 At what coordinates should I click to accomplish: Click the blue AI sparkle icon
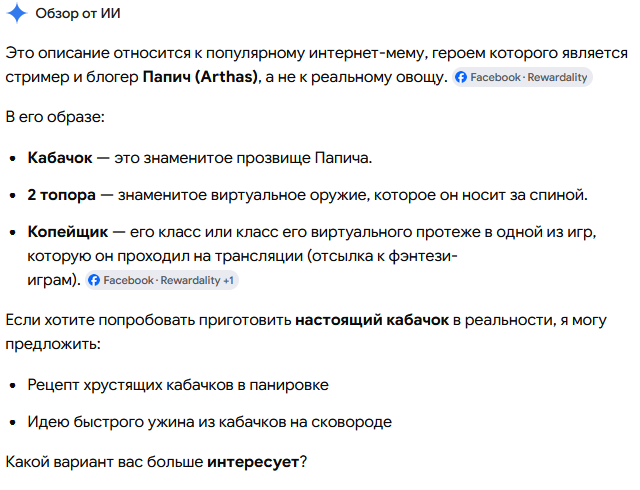17,13
